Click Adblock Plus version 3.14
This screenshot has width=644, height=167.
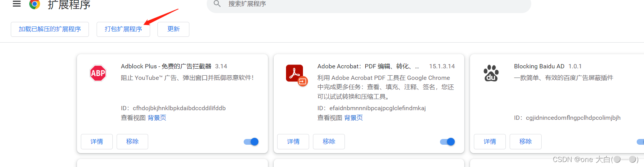tap(221, 66)
